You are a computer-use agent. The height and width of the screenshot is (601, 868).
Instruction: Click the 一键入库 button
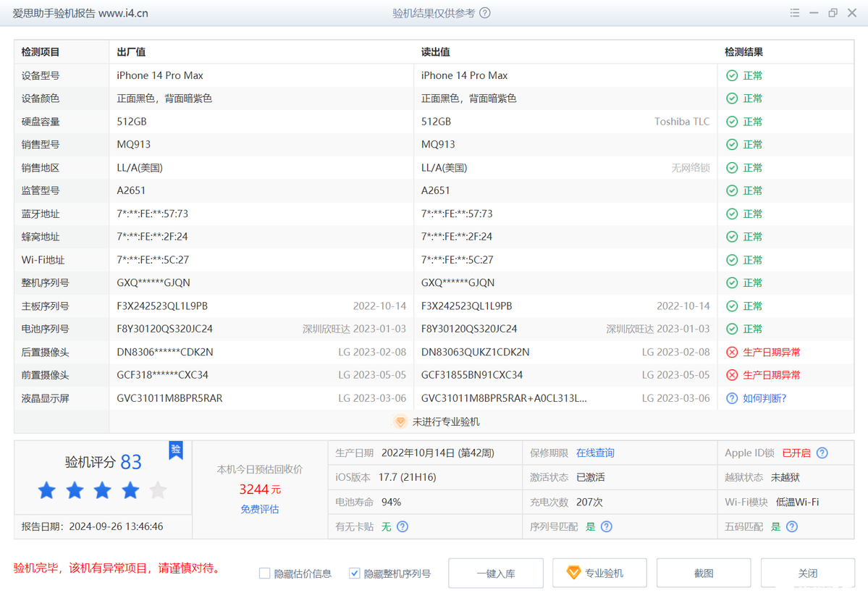pos(496,573)
